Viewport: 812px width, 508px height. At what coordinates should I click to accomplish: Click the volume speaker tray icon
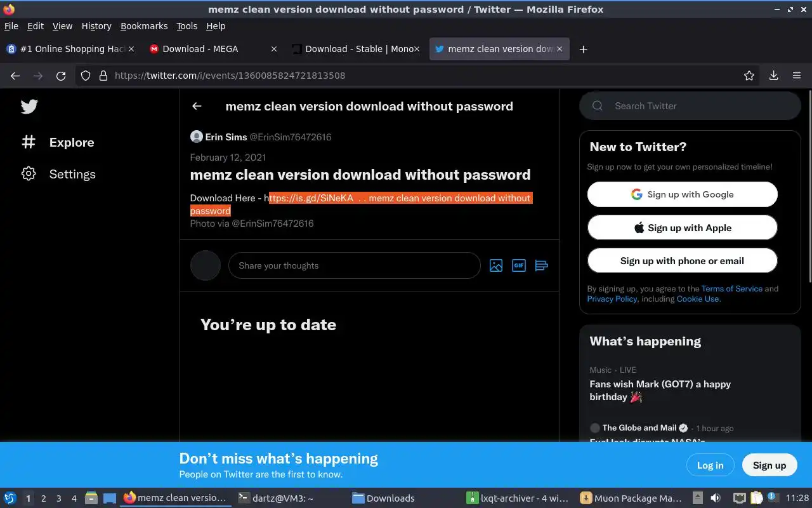pos(715,498)
